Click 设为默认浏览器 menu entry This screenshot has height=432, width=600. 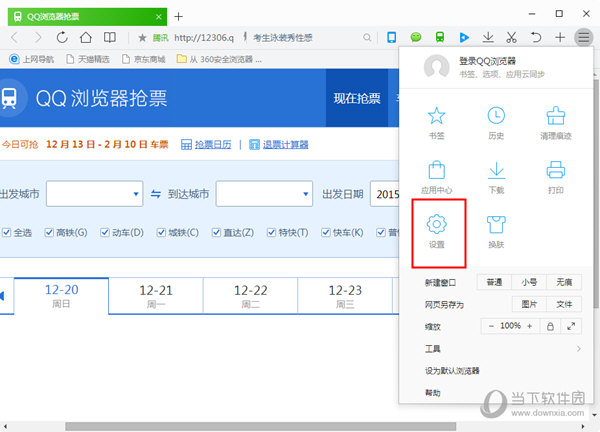(x=452, y=370)
